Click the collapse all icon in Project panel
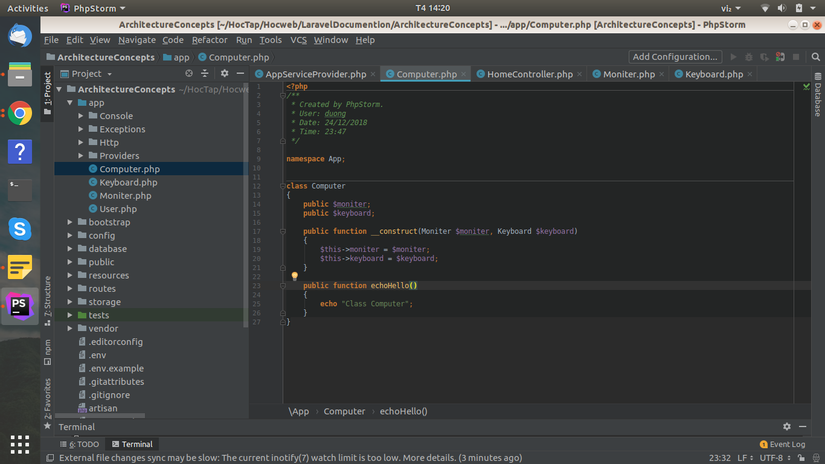This screenshot has height=464, width=825. tap(205, 73)
